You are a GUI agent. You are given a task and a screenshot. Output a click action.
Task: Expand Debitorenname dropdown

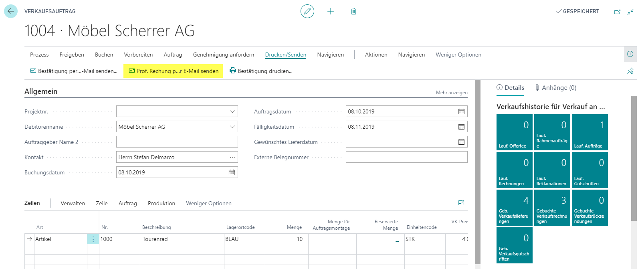(x=232, y=127)
